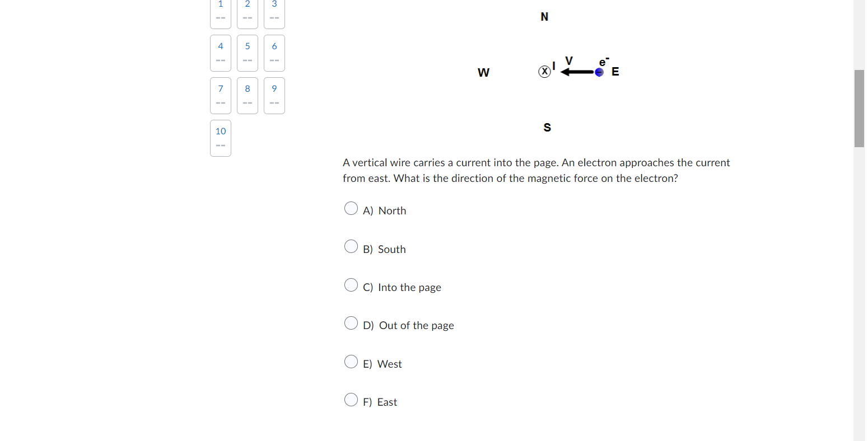Screen dimensions: 868x441
Task: Select answer C) Into the page
Action: 351,284
